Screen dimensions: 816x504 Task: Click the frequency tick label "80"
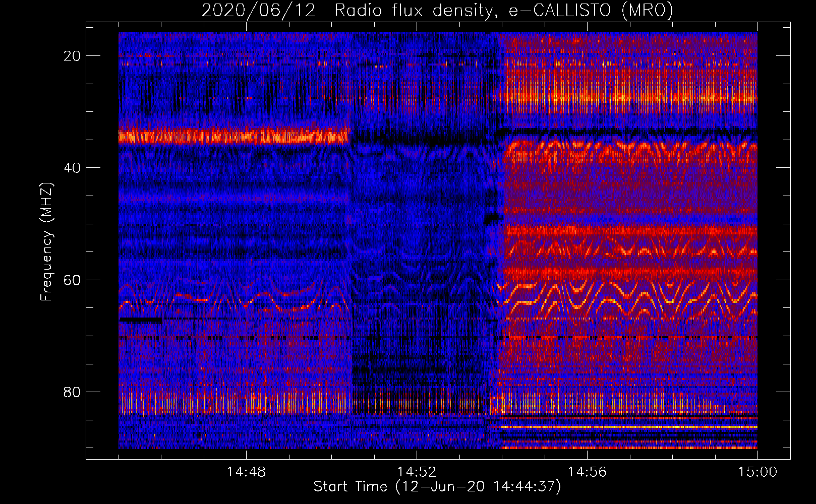[72, 392]
